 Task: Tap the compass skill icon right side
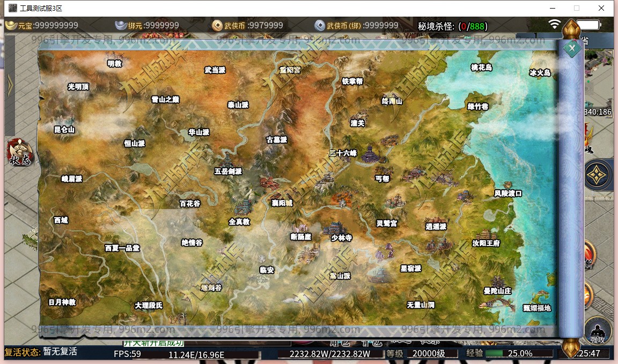click(x=598, y=175)
